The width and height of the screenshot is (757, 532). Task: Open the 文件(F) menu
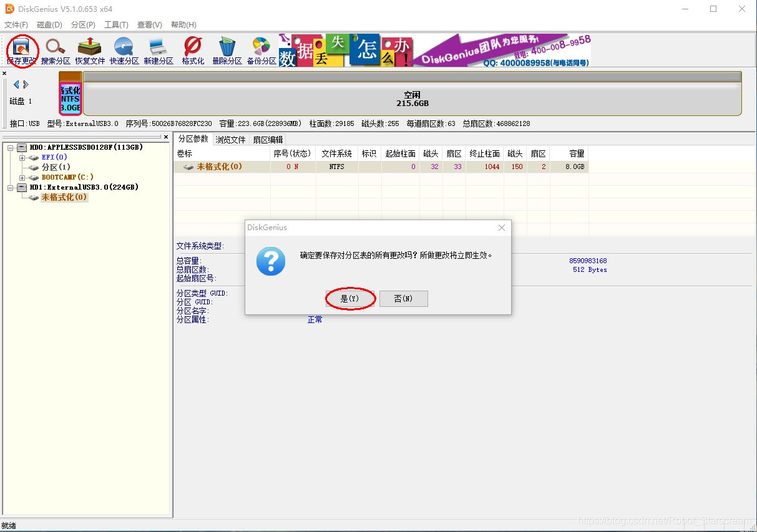[16, 25]
